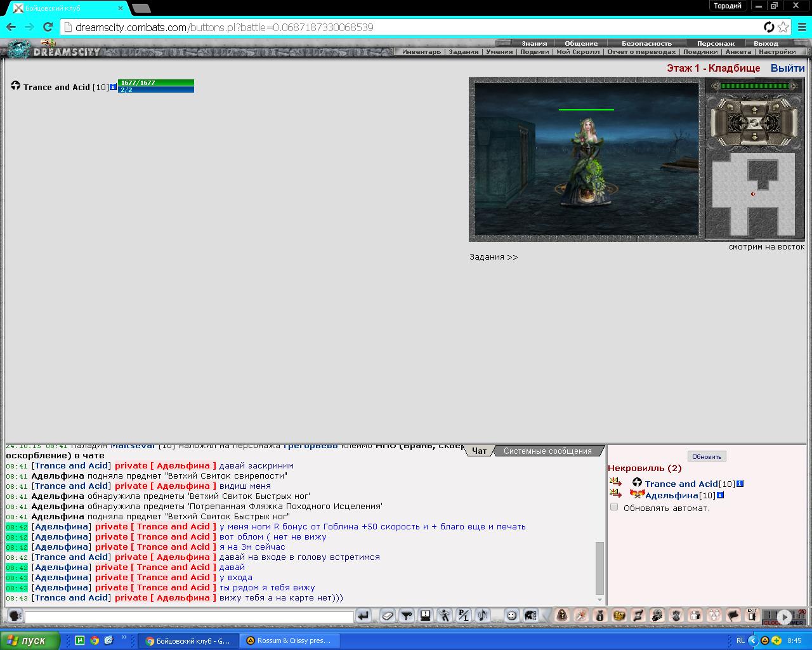The height and width of the screenshot is (650, 812).
Task: Click the blue 2/2 mana bar
Action: (156, 90)
